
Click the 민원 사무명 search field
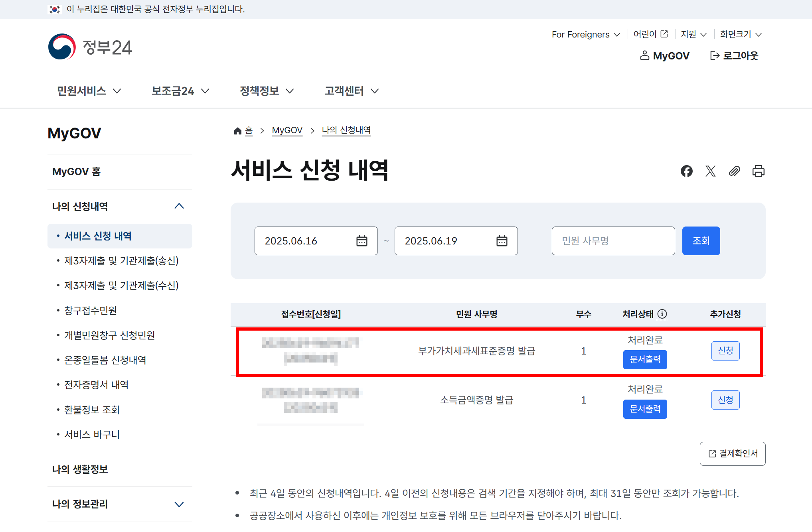coord(613,241)
